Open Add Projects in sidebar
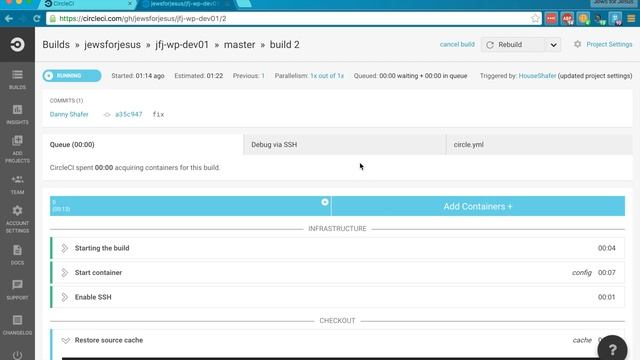640x360 pixels. (x=17, y=149)
